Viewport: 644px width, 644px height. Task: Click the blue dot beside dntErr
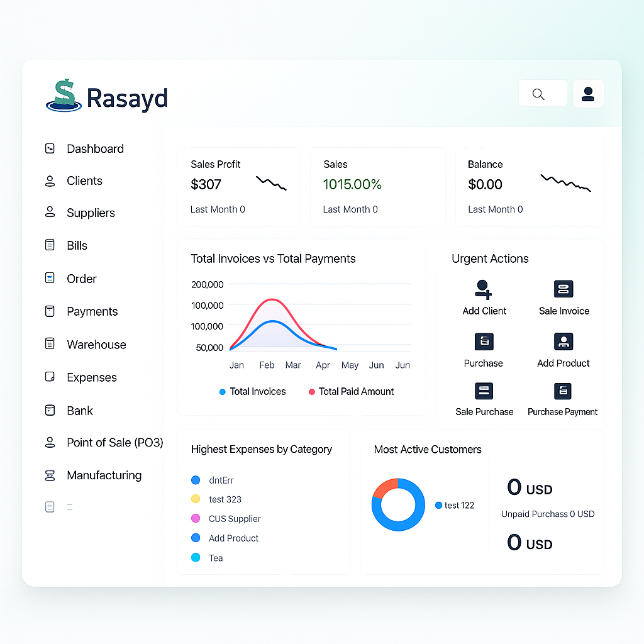tap(196, 480)
